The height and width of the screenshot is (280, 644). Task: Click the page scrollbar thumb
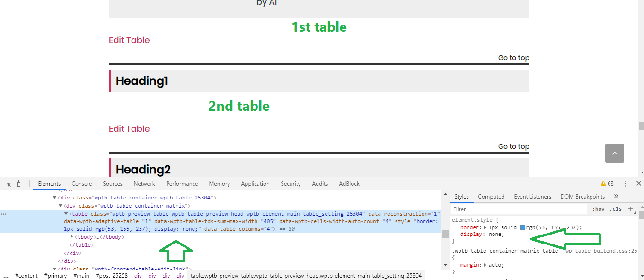(641, 126)
